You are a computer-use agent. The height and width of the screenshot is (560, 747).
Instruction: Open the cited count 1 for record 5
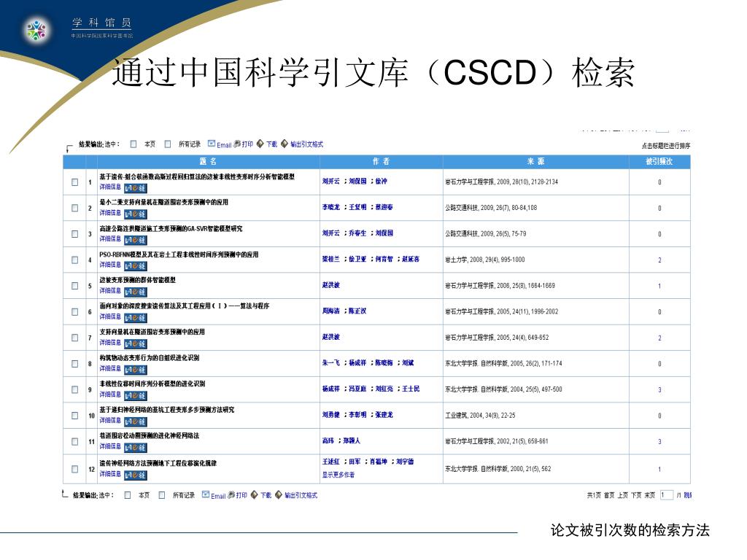pyautogui.click(x=659, y=286)
